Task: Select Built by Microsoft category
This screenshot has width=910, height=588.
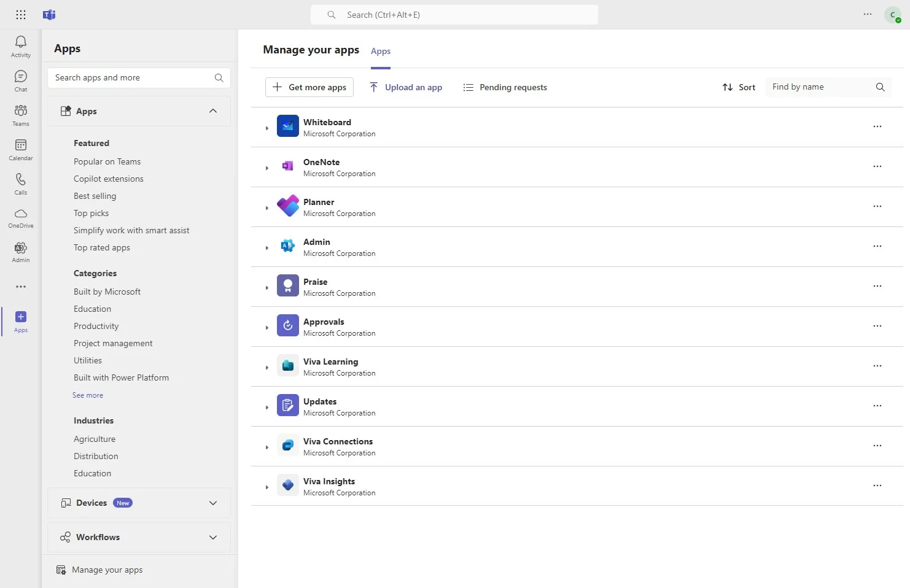Action: click(107, 292)
